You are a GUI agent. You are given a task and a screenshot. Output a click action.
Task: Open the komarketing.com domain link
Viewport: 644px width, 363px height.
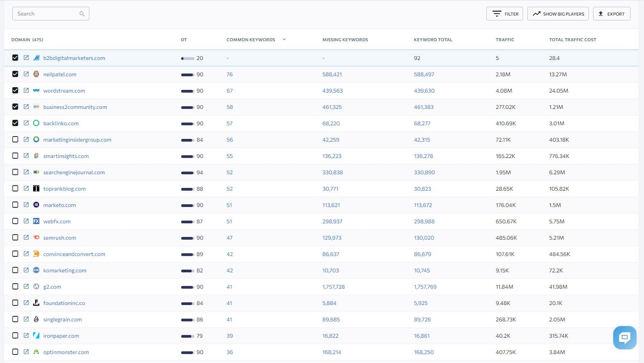[65, 270]
